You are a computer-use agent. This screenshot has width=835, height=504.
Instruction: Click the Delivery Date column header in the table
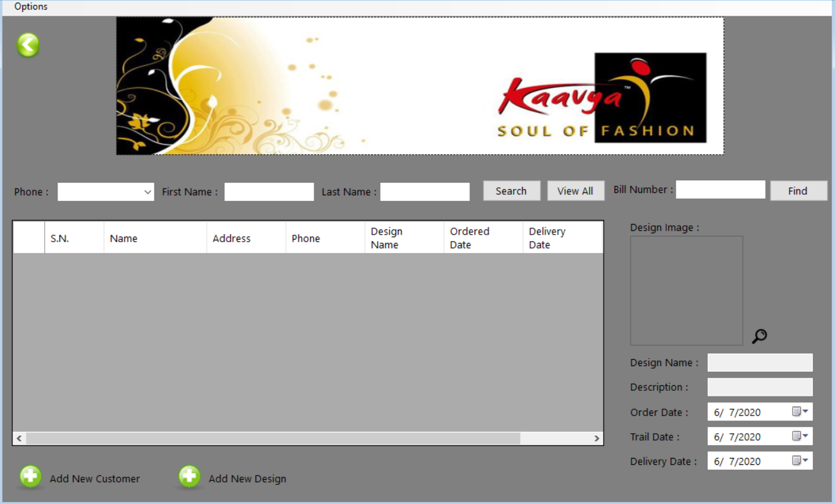click(x=563, y=238)
